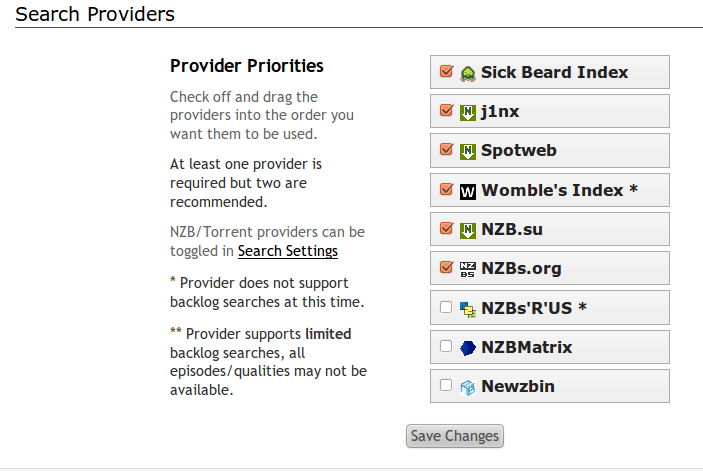Click the Spotweb provider icon
Image resolution: width=703 pixels, height=471 pixels.
[x=467, y=152]
